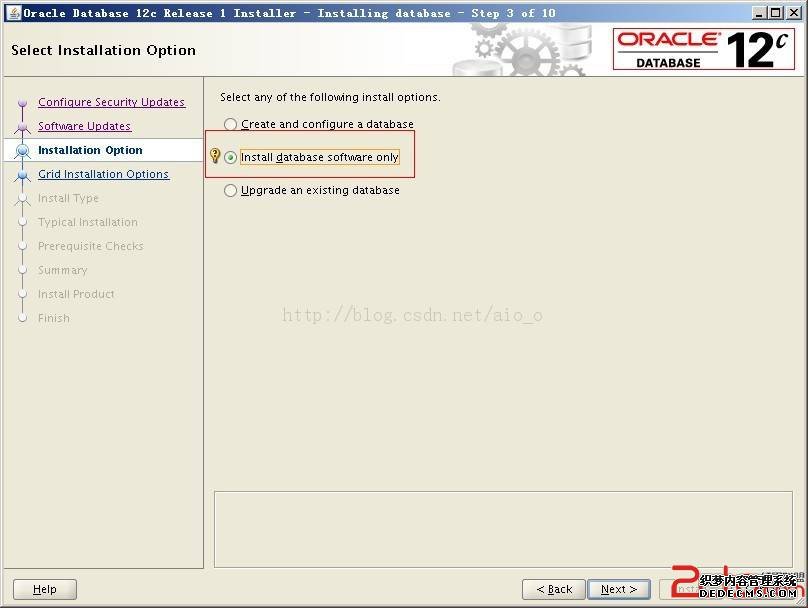Screen dimensions: 808x608
Task: Click the Installation Option step marker icon
Action: (23, 151)
